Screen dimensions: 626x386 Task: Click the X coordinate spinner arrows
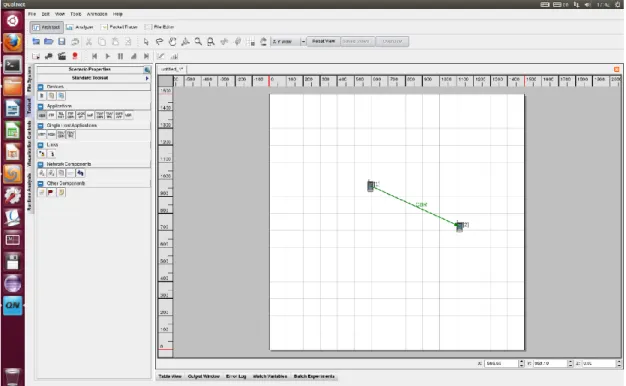[521, 364]
